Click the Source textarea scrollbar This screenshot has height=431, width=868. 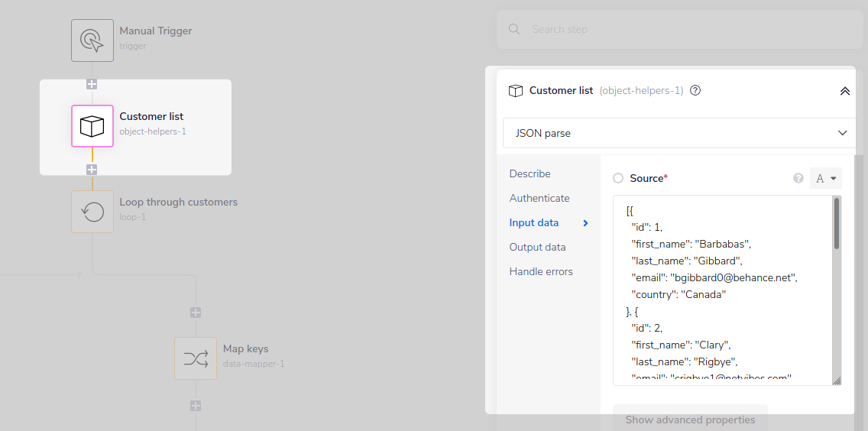[837, 224]
